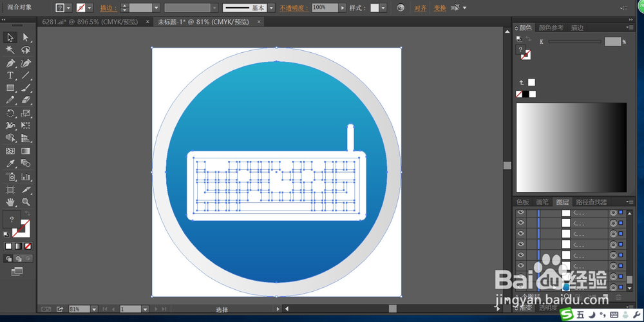Set toolbox paint mode to None
Viewport: 644px width, 322px height.
click(28, 246)
